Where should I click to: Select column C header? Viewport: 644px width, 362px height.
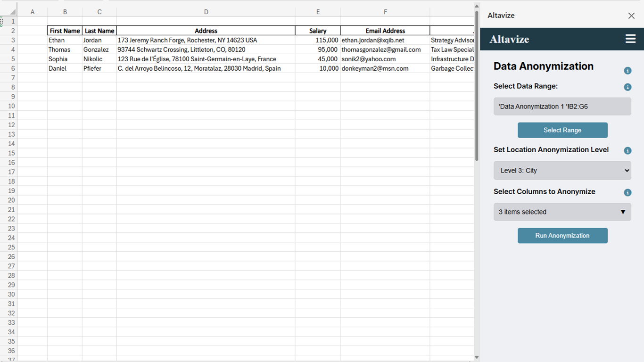point(99,12)
